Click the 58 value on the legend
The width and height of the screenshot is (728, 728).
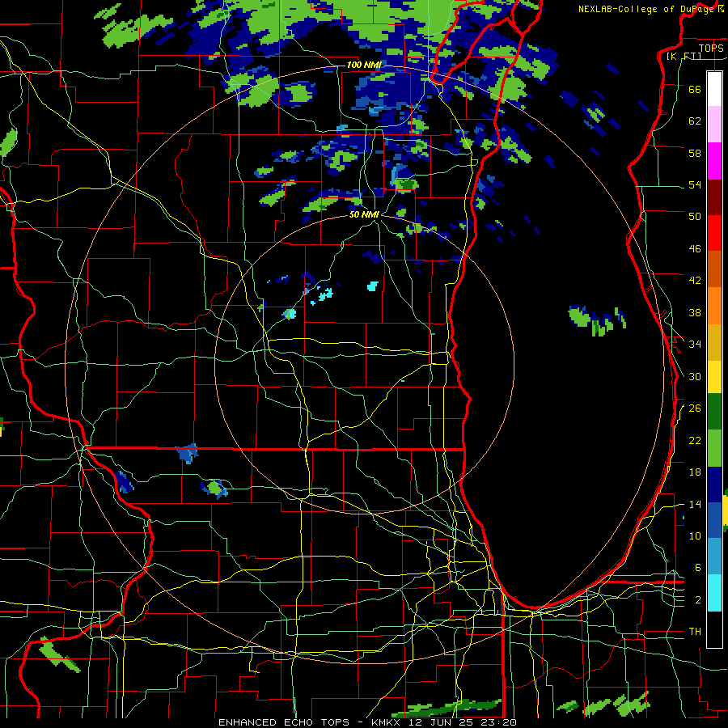(x=695, y=153)
